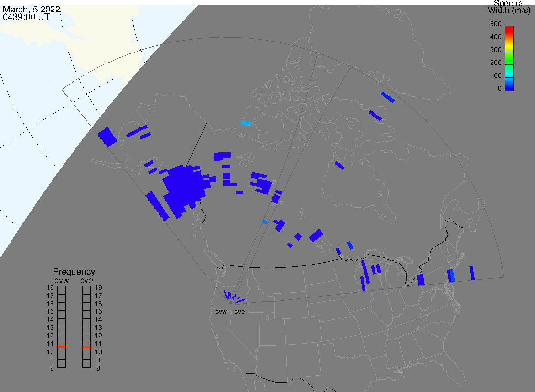This screenshot has width=535, height=392.
Task: Click the 14 label beside the cvw frequency bar
Action: click(50, 320)
